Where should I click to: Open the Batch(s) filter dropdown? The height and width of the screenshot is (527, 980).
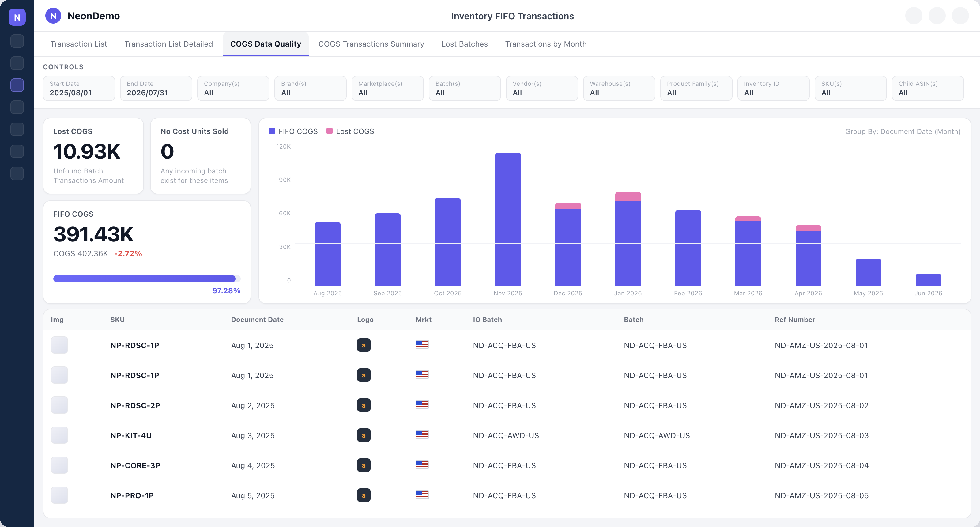coord(465,88)
